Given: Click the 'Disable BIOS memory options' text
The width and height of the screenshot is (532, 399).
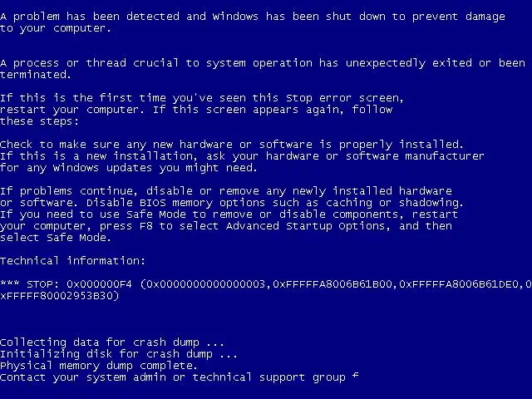Looking at the screenshot, I should click(175, 203).
